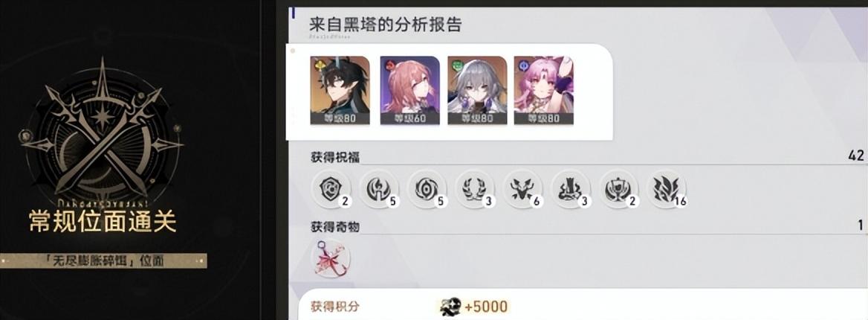Viewport: 868px width, 320px height.
Task: Click the crossed swords emblem
Action: (x=102, y=129)
